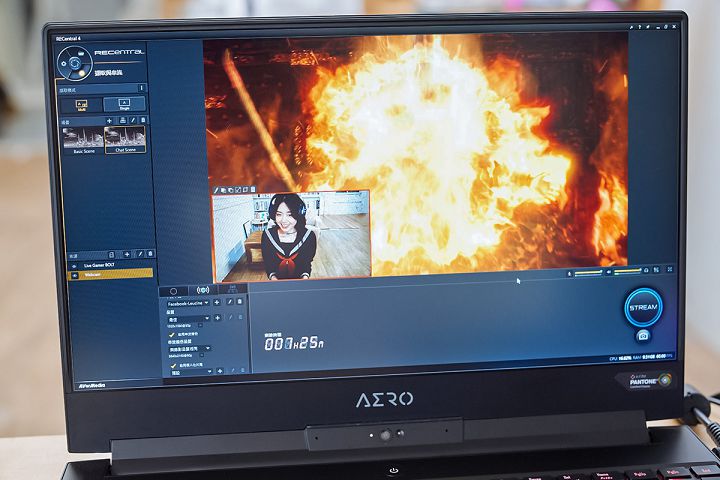The height and width of the screenshot is (480, 720).
Task: Import a scene with the tray icon
Action: (x=123, y=120)
